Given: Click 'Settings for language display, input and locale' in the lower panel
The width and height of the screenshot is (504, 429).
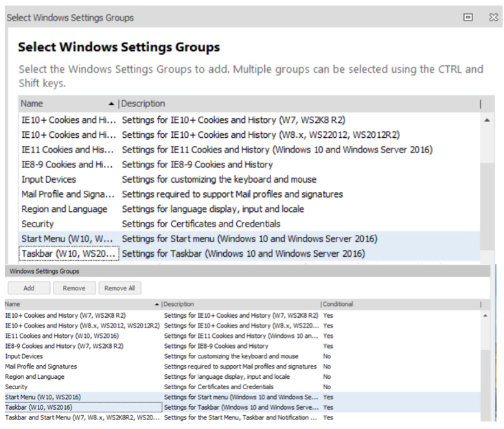Looking at the screenshot, I should coord(227,377).
